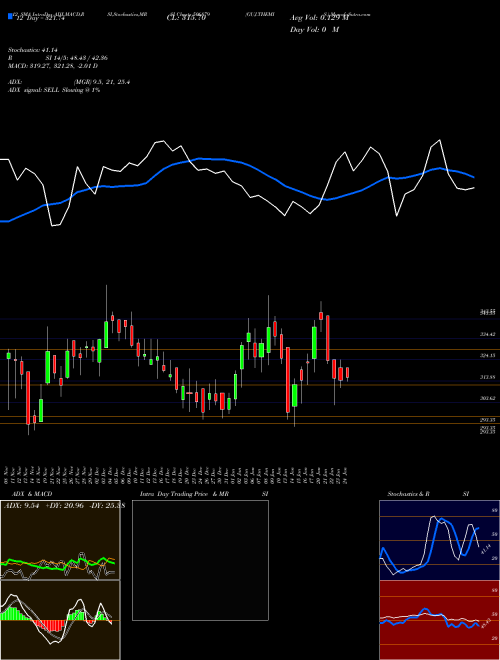Click the 324.42 price axis label

click(487, 334)
